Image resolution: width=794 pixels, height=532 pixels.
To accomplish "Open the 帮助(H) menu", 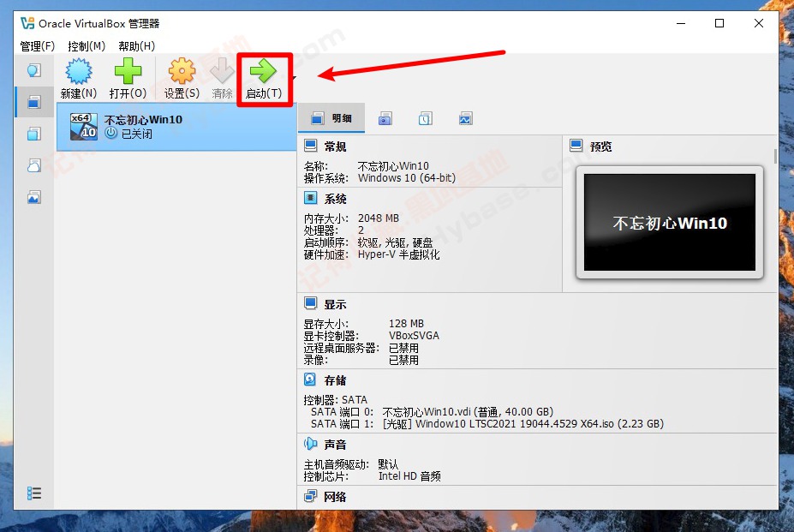I will point(135,46).
